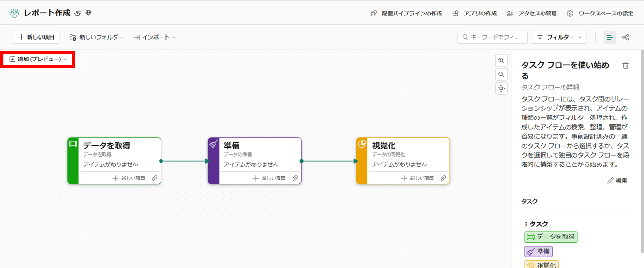The height and width of the screenshot is (268, 644).
Task: Open アクセスの管理
Action: click(531, 14)
